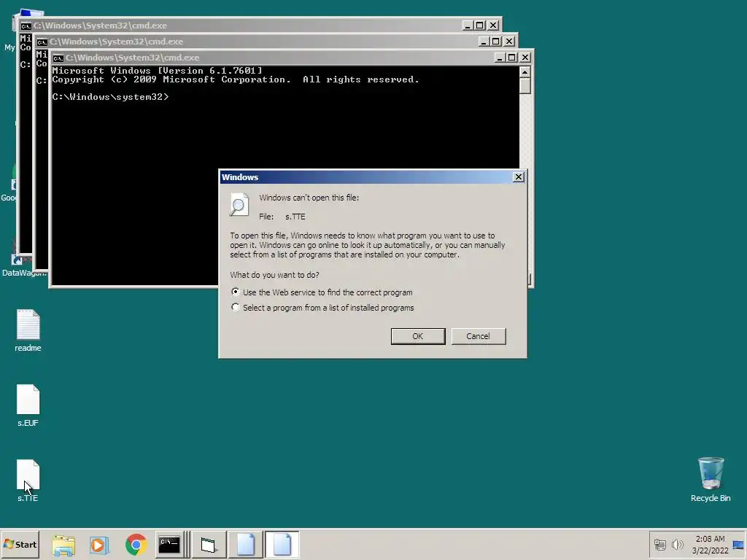Viewport: 747px width, 560px height.
Task: Select Use the Web service radio button
Action: 236,292
